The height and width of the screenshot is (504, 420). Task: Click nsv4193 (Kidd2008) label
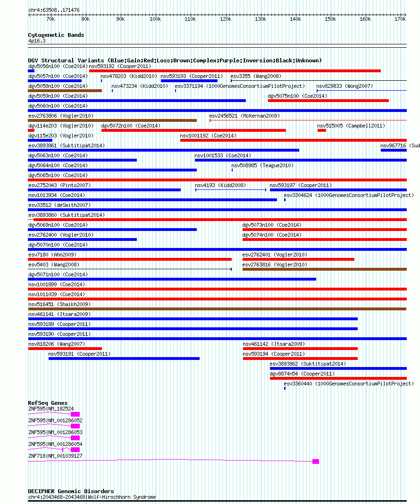220,186
